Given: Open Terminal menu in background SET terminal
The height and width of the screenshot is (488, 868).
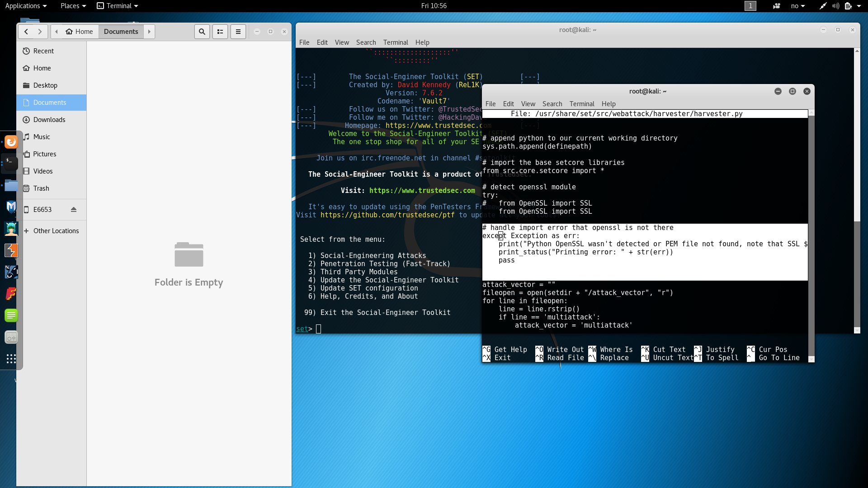Looking at the screenshot, I should click(396, 42).
